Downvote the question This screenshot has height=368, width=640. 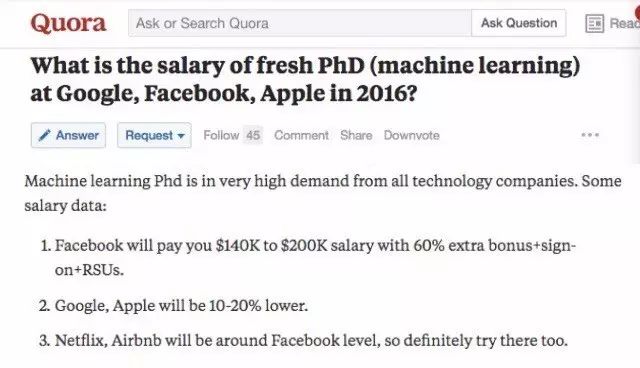point(411,135)
